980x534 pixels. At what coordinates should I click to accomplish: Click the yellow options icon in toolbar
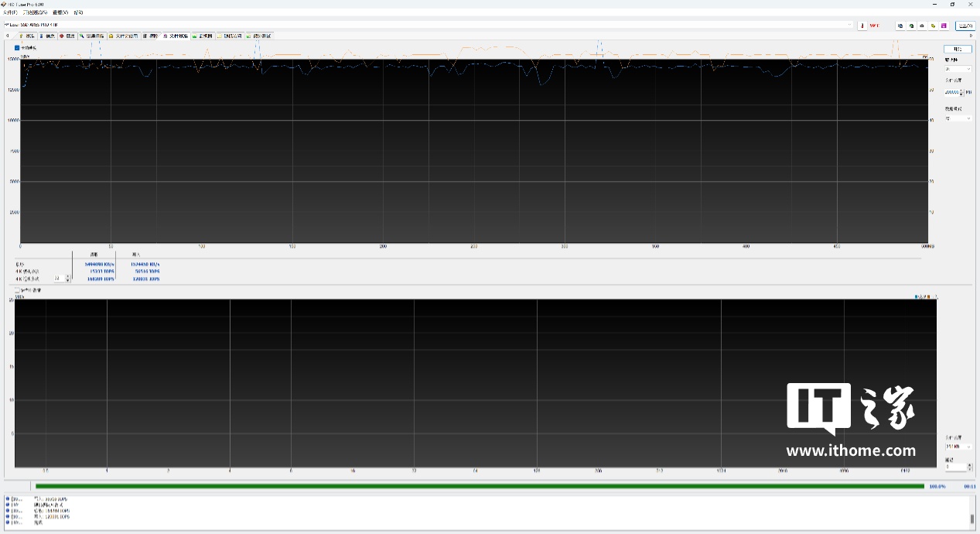tap(933, 26)
